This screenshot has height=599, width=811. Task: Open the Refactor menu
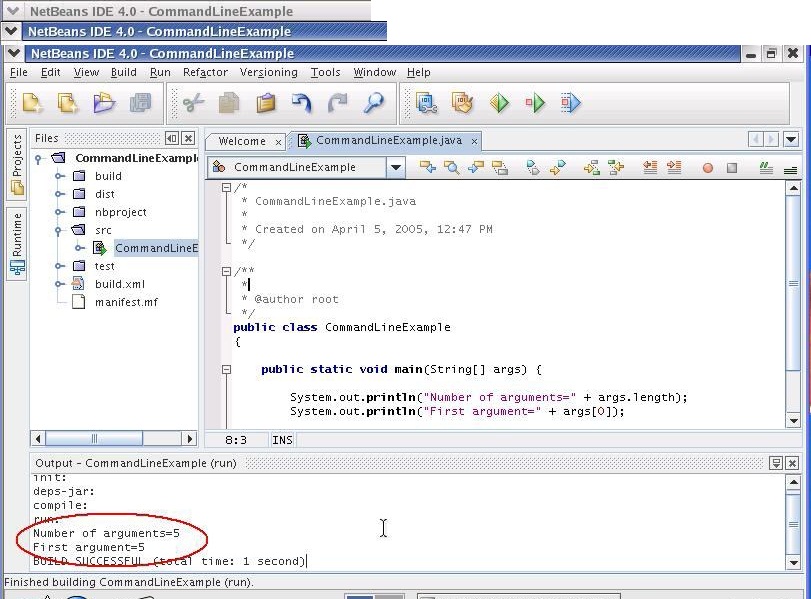click(x=205, y=72)
